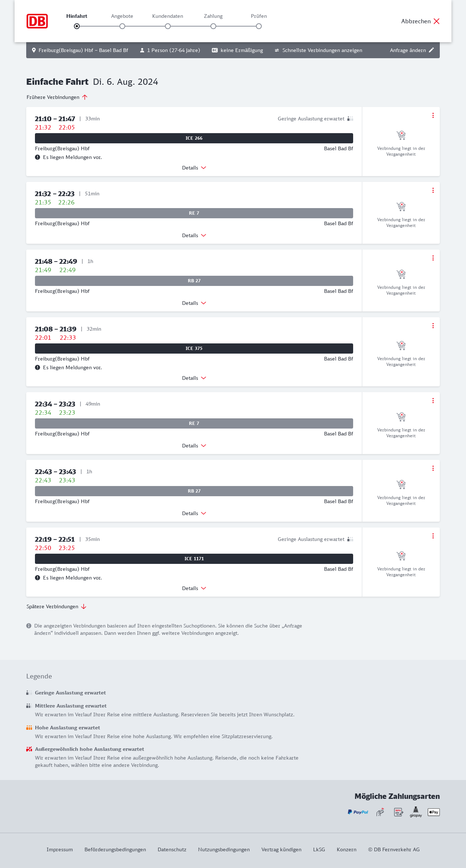Open the Datenschutz footer link
Viewport: 466px width, 868px height.
coord(172,849)
